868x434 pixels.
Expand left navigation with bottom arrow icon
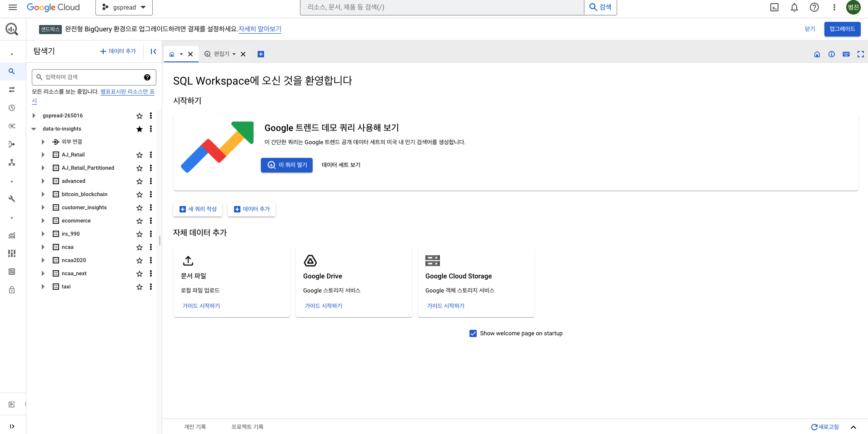click(x=12, y=426)
